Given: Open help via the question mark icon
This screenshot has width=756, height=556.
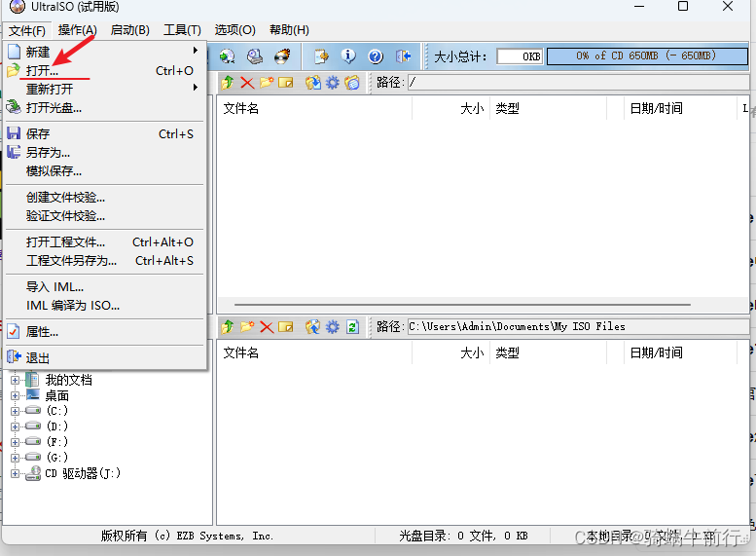Looking at the screenshot, I should coord(376,56).
